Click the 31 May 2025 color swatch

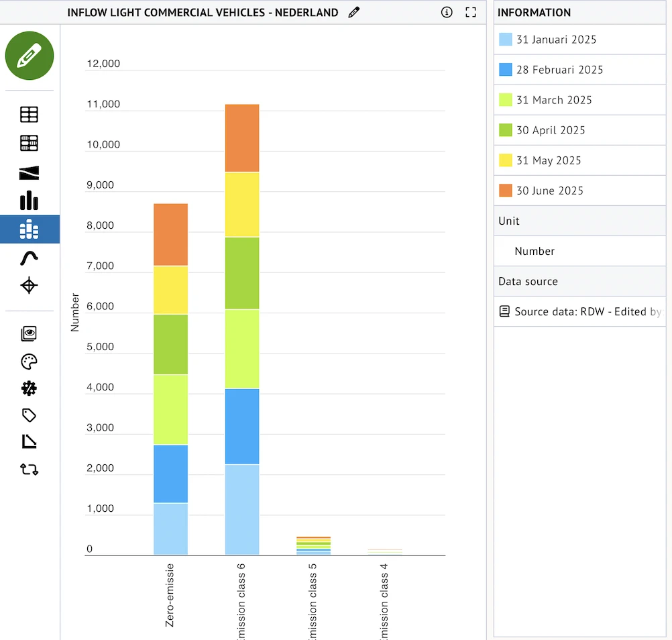(506, 160)
